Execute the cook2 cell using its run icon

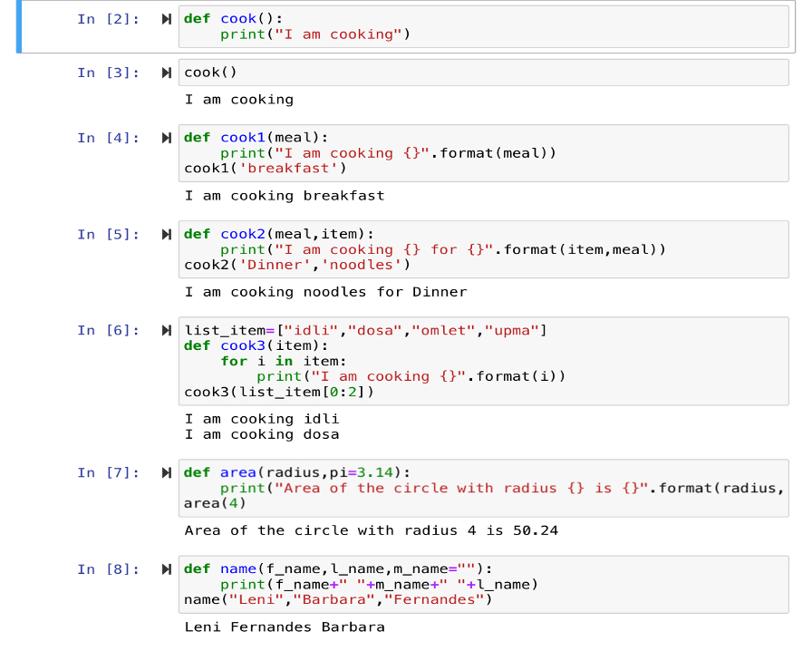click(166, 234)
